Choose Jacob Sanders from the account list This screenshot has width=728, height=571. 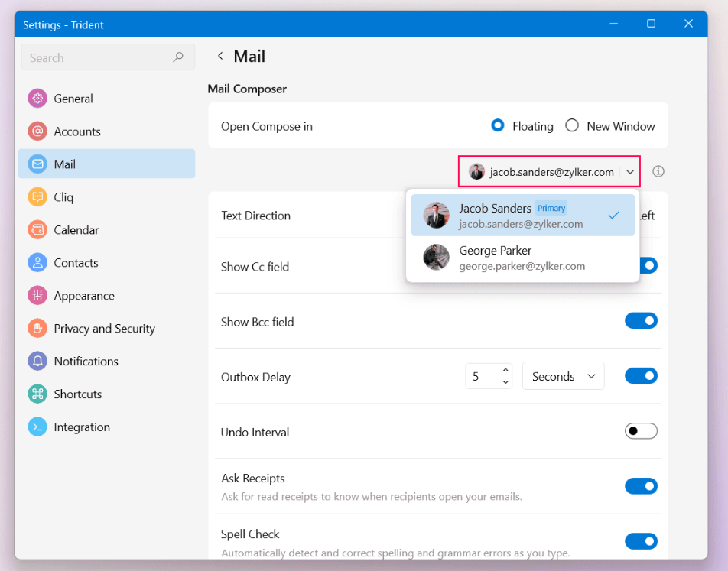(x=523, y=215)
